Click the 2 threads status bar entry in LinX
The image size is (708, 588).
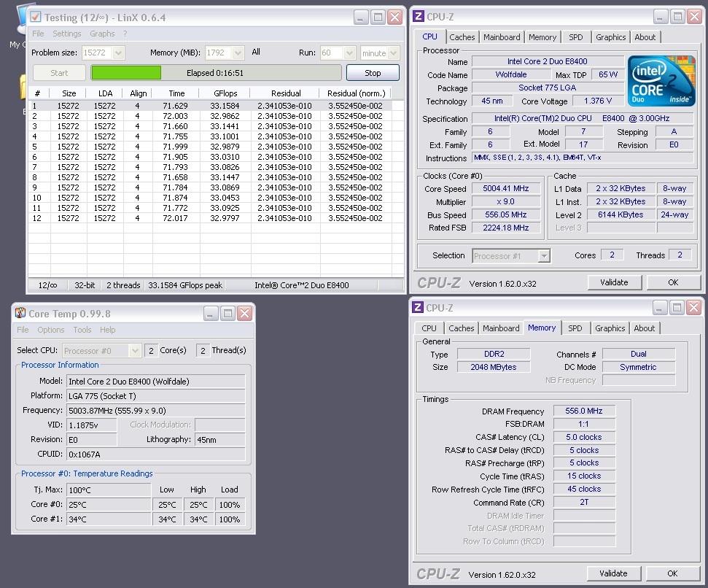pyautogui.click(x=122, y=285)
